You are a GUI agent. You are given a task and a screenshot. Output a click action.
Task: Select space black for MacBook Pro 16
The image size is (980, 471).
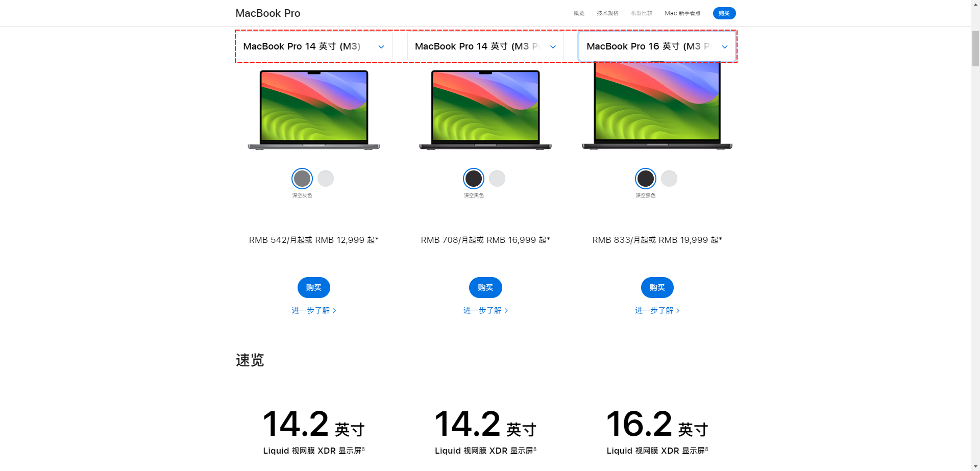[646, 179]
